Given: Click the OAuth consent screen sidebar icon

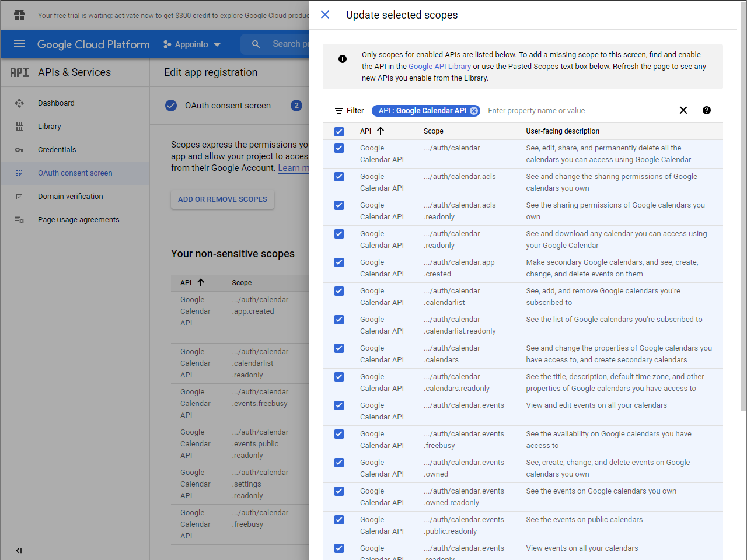Looking at the screenshot, I should coord(19,173).
